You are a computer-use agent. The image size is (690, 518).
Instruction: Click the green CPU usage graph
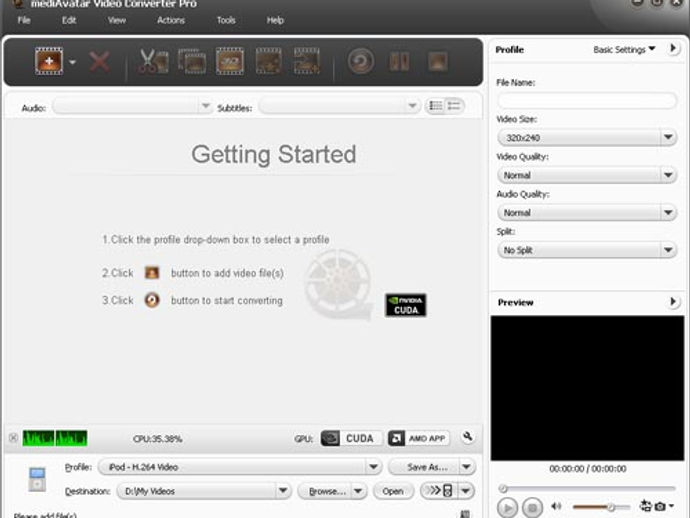[55, 438]
